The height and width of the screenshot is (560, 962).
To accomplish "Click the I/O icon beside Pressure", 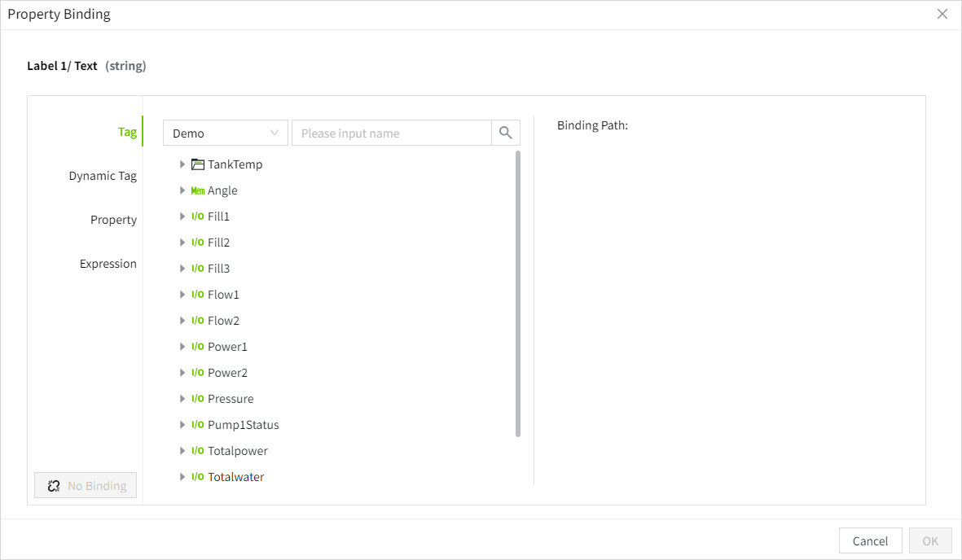I will pyautogui.click(x=197, y=399).
